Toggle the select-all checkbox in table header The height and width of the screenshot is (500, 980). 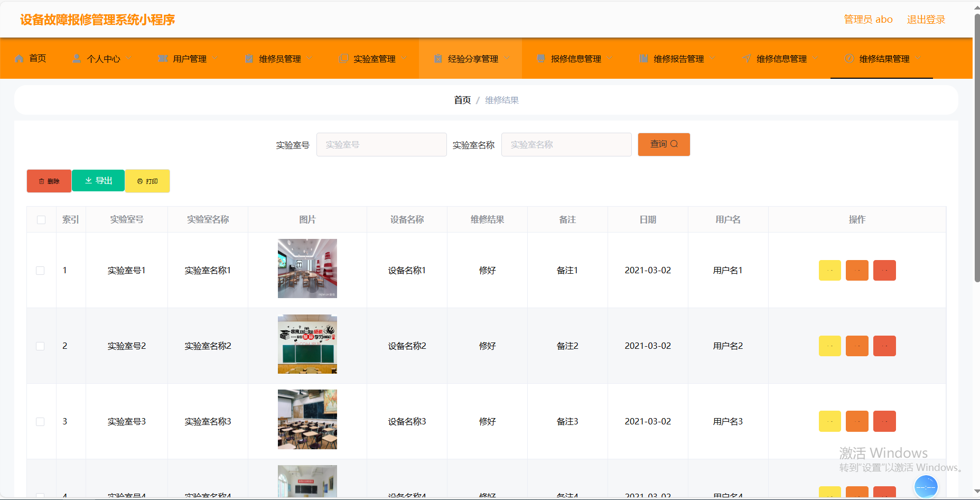pos(41,220)
